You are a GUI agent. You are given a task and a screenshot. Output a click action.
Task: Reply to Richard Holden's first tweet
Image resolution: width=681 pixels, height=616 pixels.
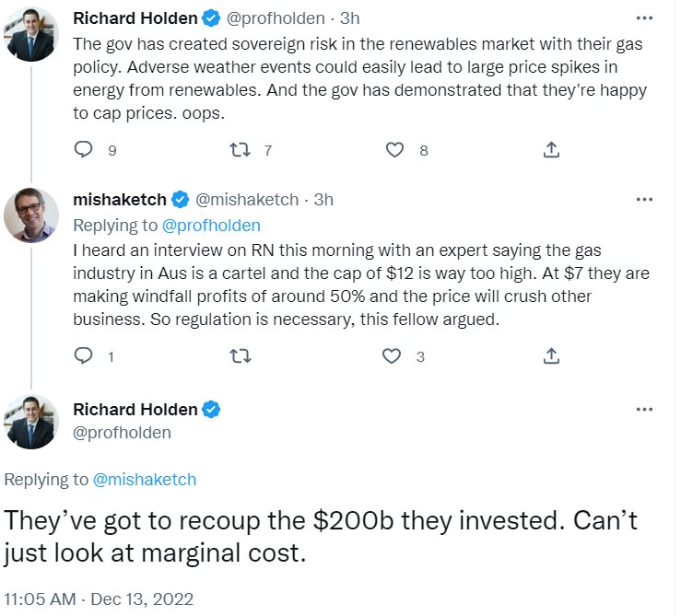(x=84, y=150)
